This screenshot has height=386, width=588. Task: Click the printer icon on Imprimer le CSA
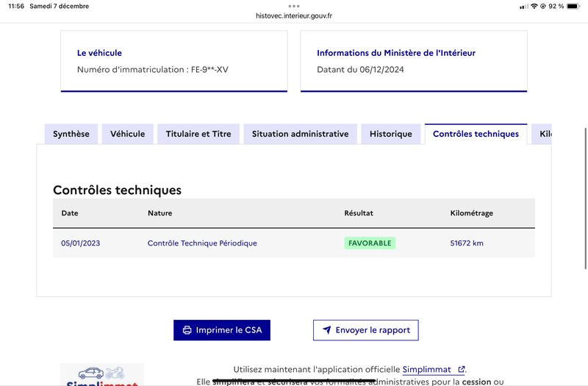pos(187,330)
